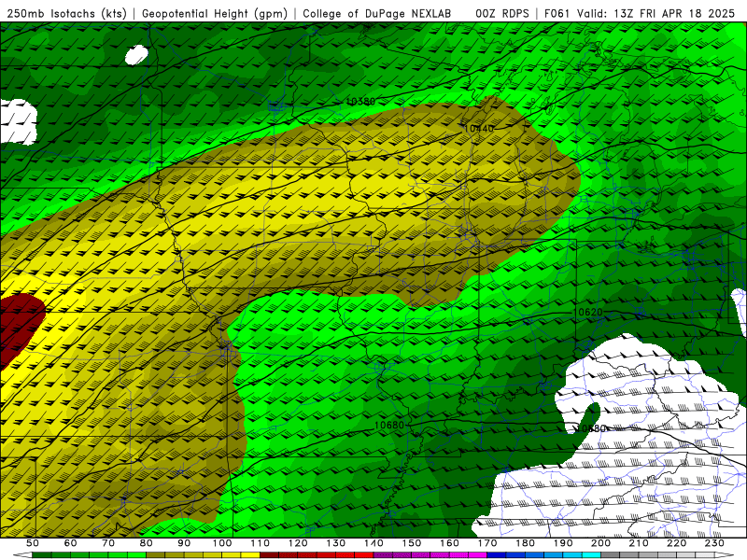This screenshot has width=747, height=560.
Task: Click the 10440 height contour label
Action: (x=479, y=129)
